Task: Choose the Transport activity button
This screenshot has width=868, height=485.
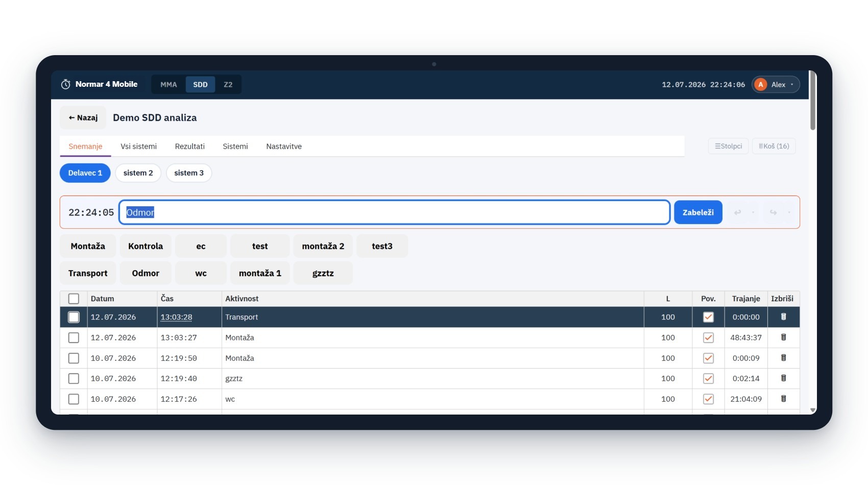Action: [x=88, y=273]
